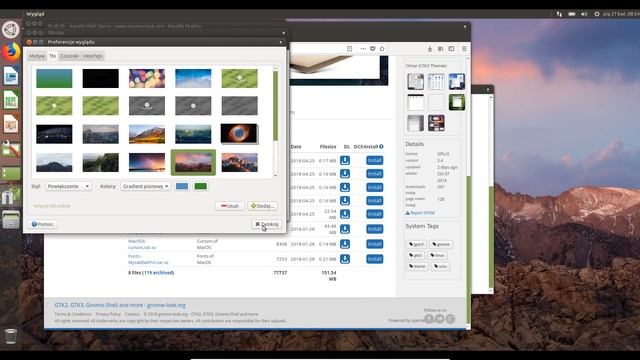The height and width of the screenshot is (360, 640).
Task: Select the Tło tab
Action: [52, 56]
